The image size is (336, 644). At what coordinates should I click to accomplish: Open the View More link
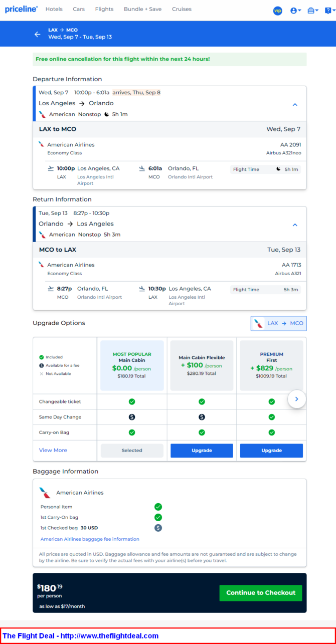point(53,450)
